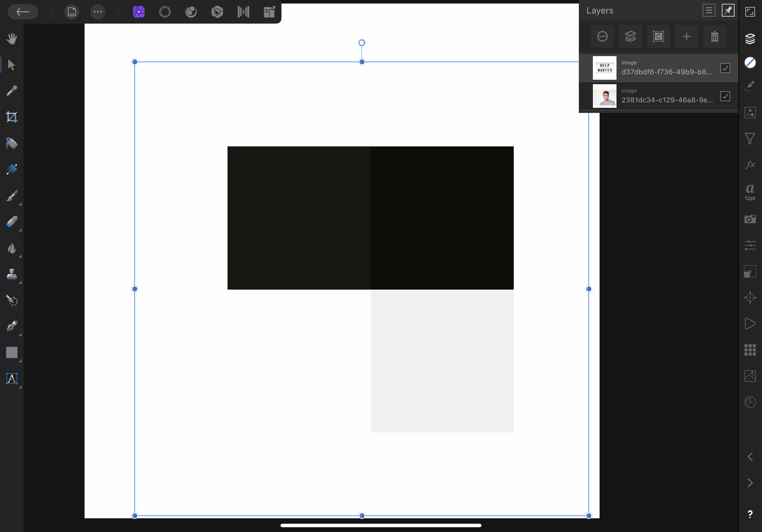
Task: Go back with the arrow button
Action: coord(23,12)
